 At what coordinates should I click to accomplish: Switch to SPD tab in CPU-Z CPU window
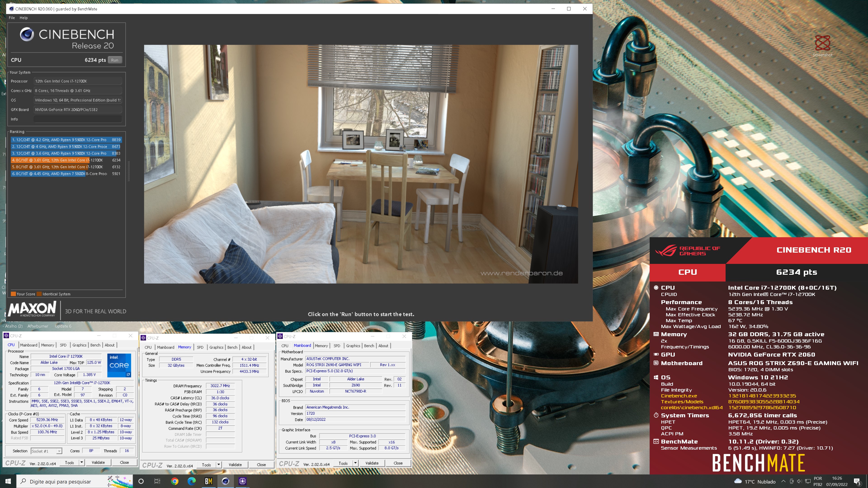(63, 345)
